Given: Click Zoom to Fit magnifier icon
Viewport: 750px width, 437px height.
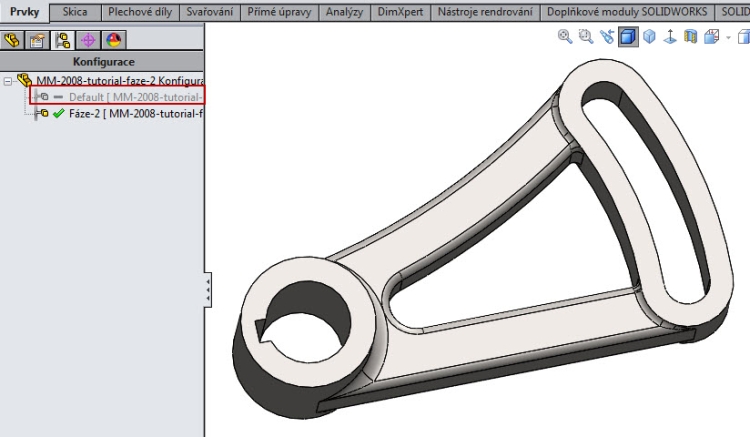Looking at the screenshot, I should (x=565, y=37).
